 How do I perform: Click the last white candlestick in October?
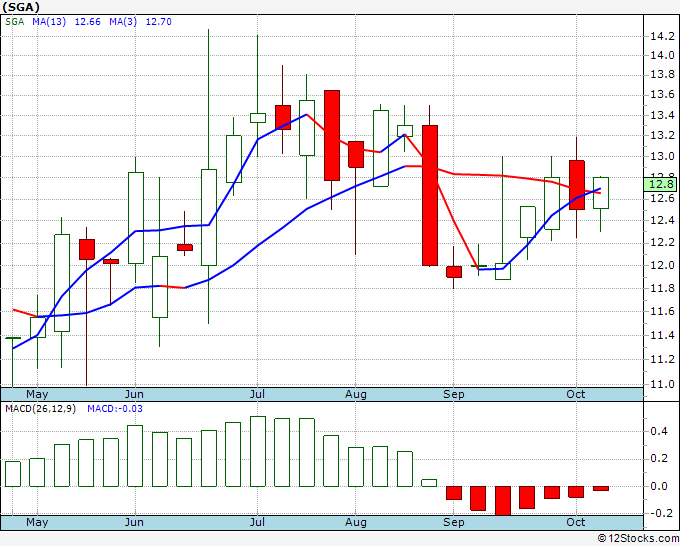[x=601, y=193]
